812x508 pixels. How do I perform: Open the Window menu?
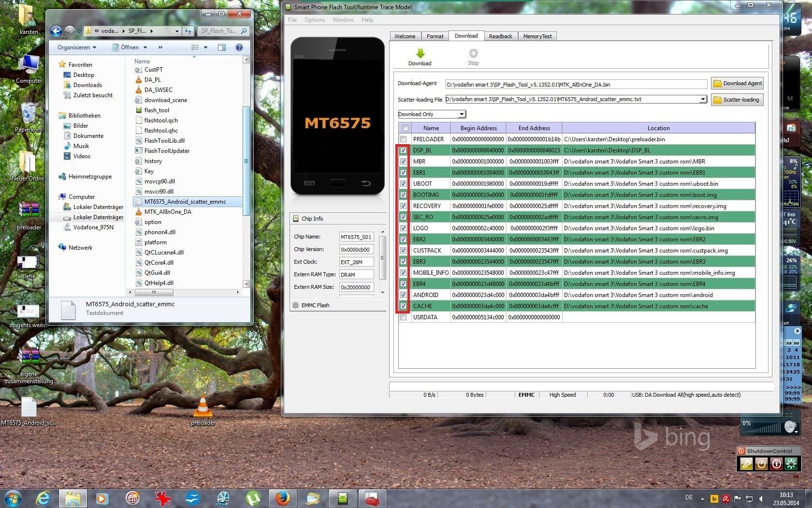(x=343, y=20)
